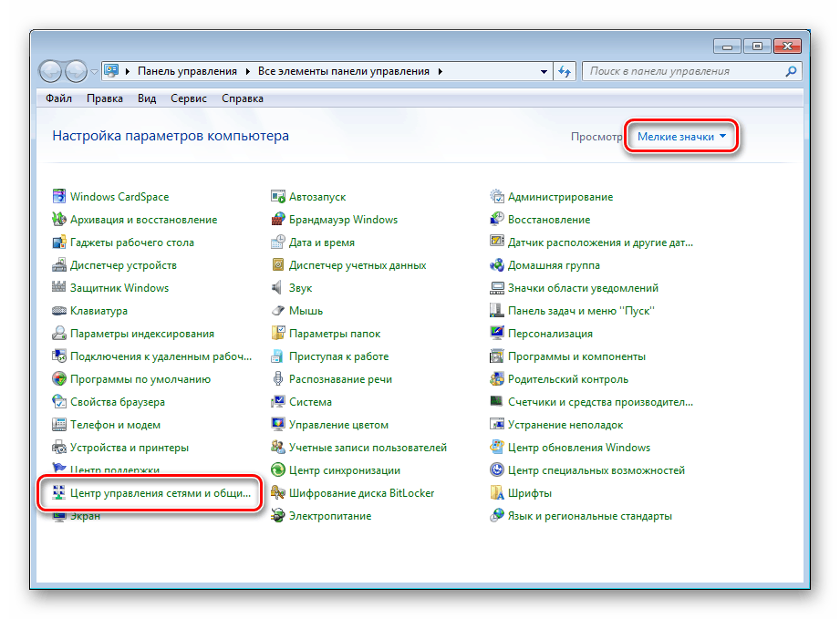Open the Сервис menu
This screenshot has height=619, width=840.
click(189, 98)
